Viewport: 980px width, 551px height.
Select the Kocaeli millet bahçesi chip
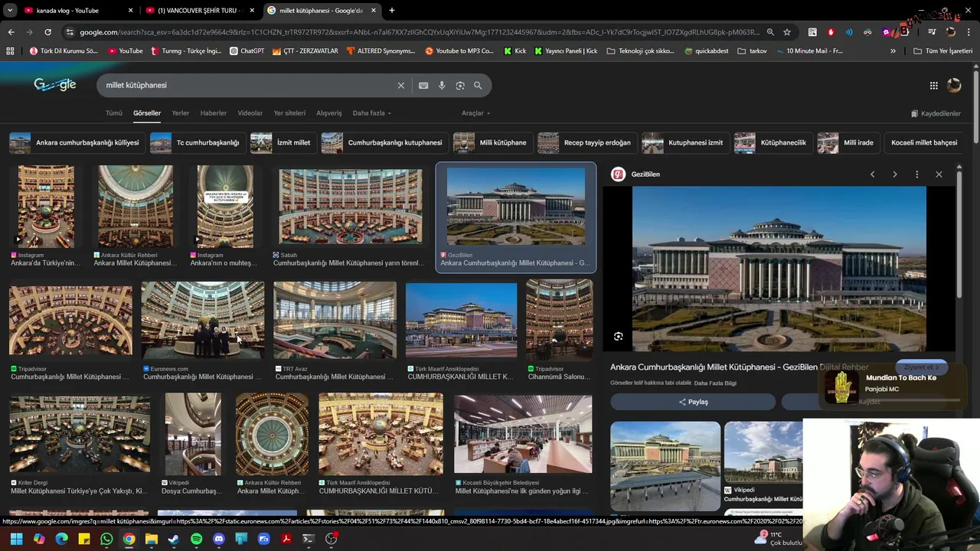924,143
